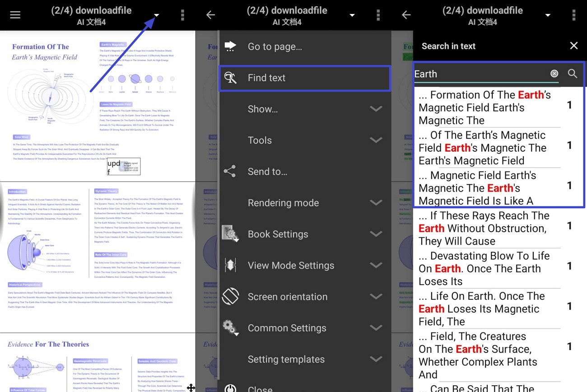Tap the 'Formation Of The Earth's Magnetic Field' page
This screenshot has height=392, width=587.
[98, 106]
